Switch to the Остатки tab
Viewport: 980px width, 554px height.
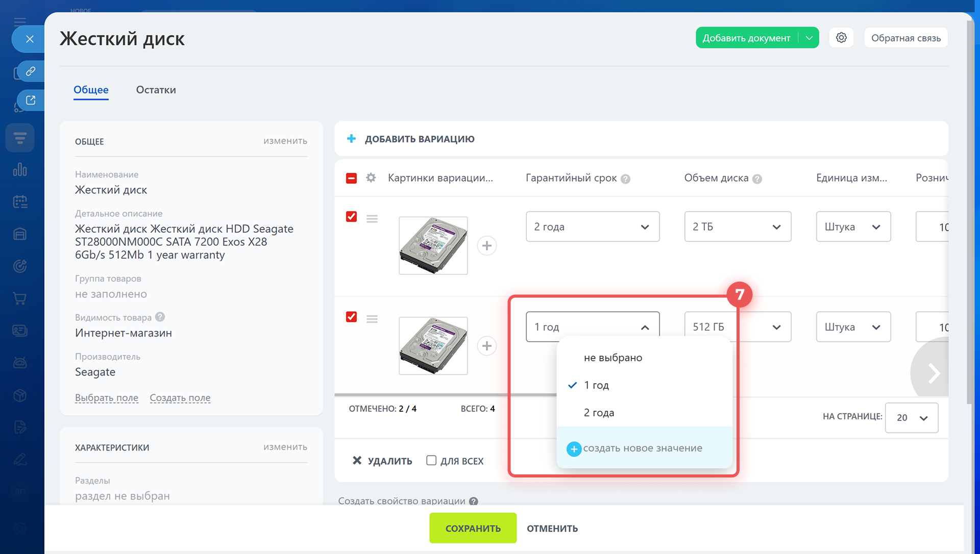pyautogui.click(x=156, y=90)
